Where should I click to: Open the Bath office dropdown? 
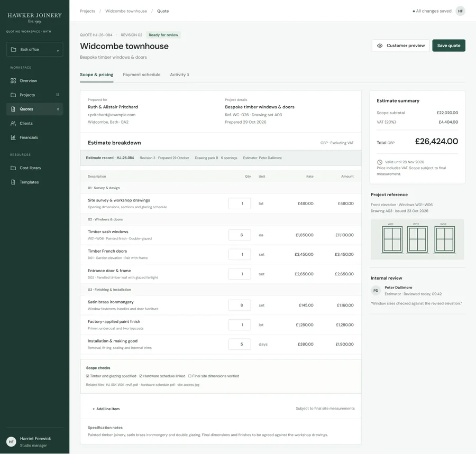34,50
